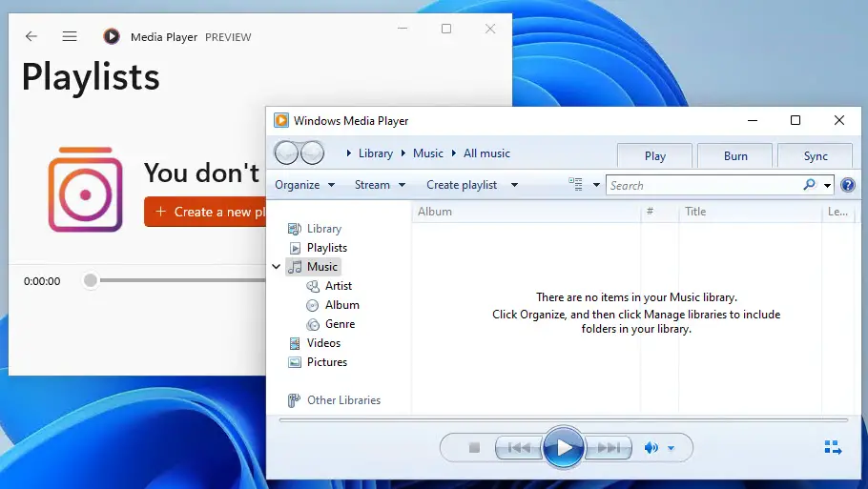Click the Genre tree icon
868x489 pixels.
(x=313, y=325)
